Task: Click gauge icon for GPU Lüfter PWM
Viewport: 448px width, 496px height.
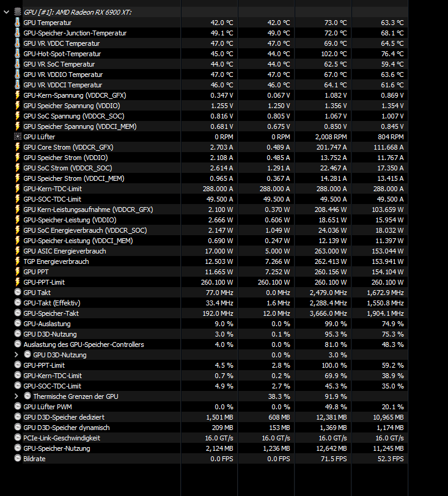Action: click(18, 406)
